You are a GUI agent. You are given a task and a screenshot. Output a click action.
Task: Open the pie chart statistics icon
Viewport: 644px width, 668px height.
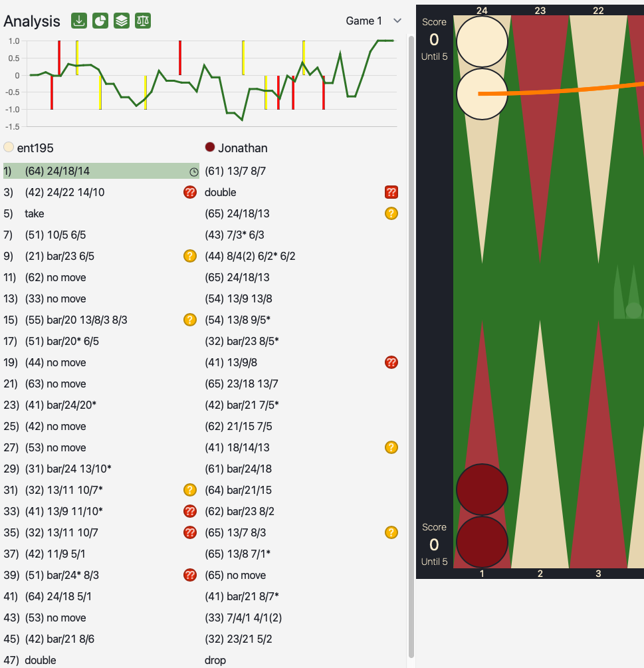point(100,21)
